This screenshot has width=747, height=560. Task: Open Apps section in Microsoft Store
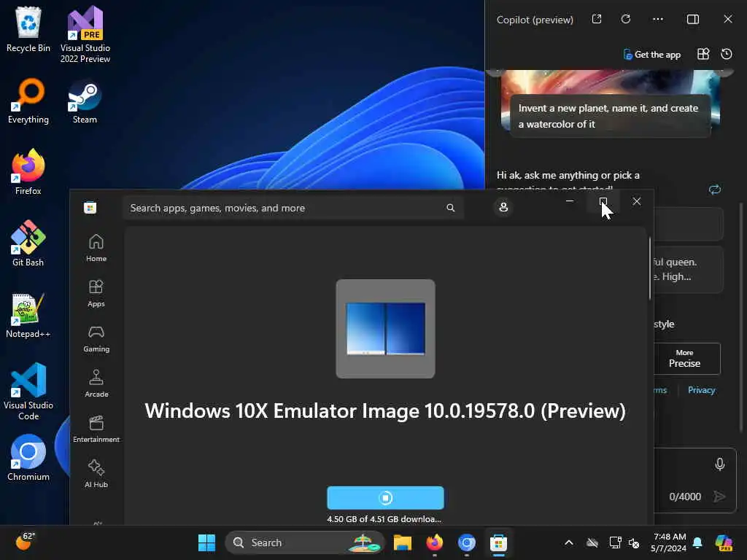pyautogui.click(x=96, y=293)
